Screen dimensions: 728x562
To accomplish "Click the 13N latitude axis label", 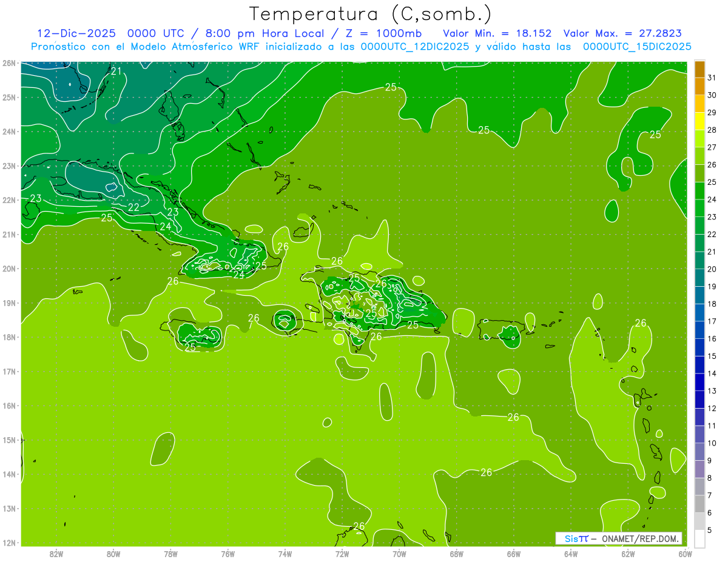I will [x=9, y=508].
